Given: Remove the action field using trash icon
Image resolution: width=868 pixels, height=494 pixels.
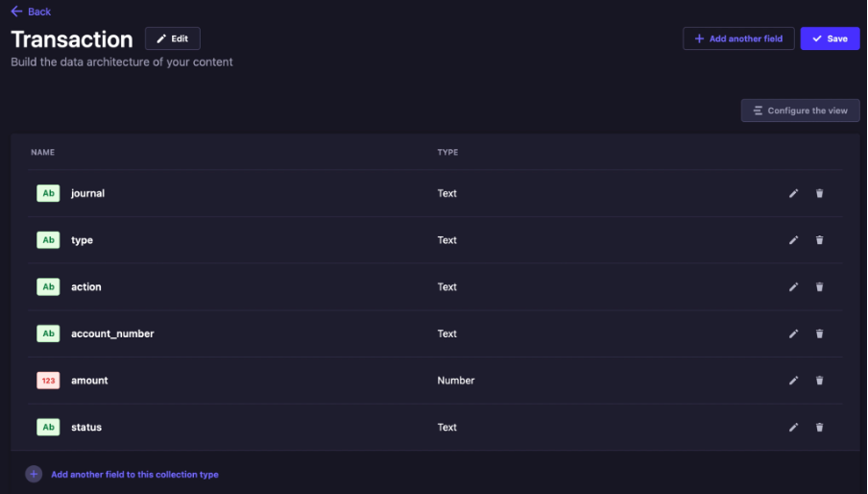Looking at the screenshot, I should point(819,286).
